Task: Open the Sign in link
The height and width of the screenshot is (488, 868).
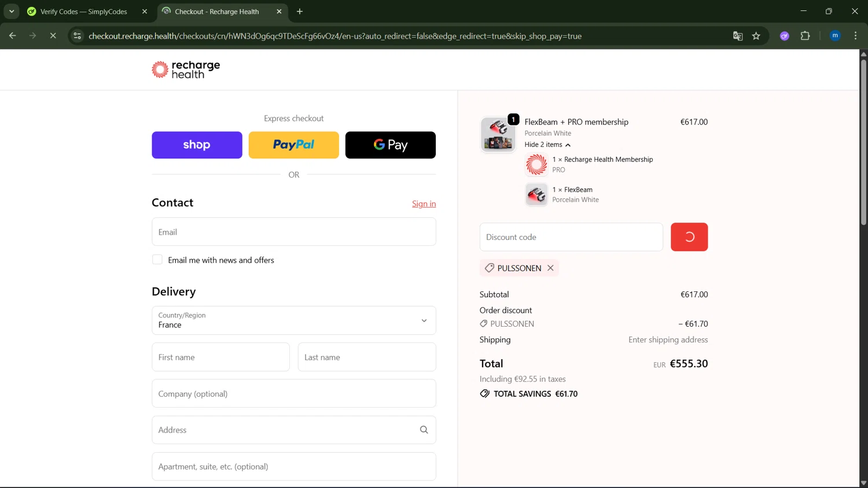Action: click(424, 204)
